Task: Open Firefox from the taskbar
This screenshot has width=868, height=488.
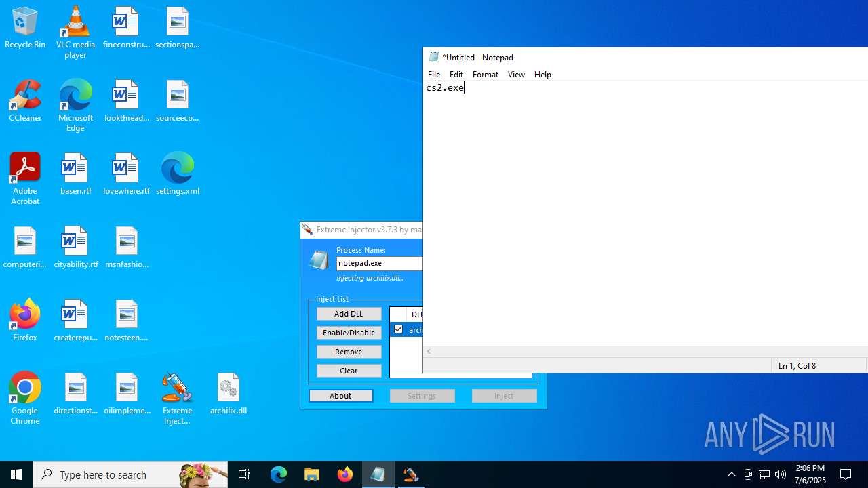Action: click(x=345, y=474)
